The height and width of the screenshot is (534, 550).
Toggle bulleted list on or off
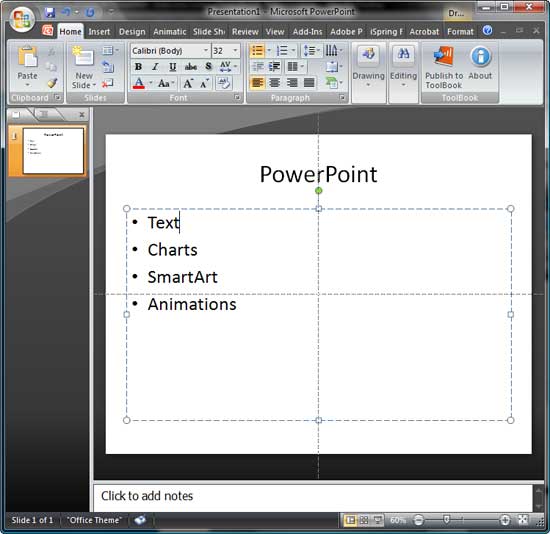[257, 51]
